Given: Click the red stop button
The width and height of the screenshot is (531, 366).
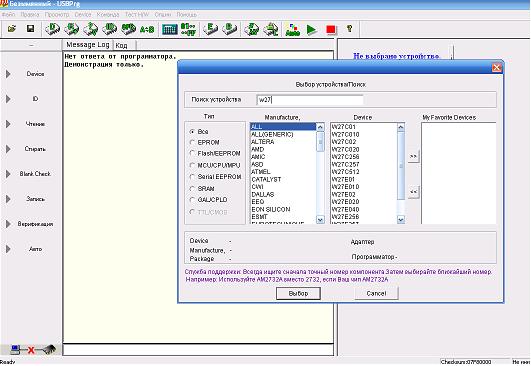Looking at the screenshot, I should click(x=331, y=30).
